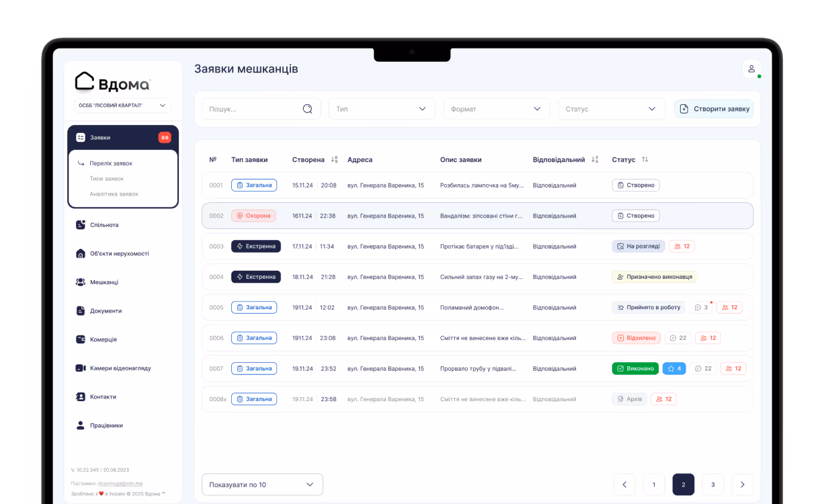826x504 pixels.
Task: Click into the Пошук search field
Action: click(x=261, y=109)
